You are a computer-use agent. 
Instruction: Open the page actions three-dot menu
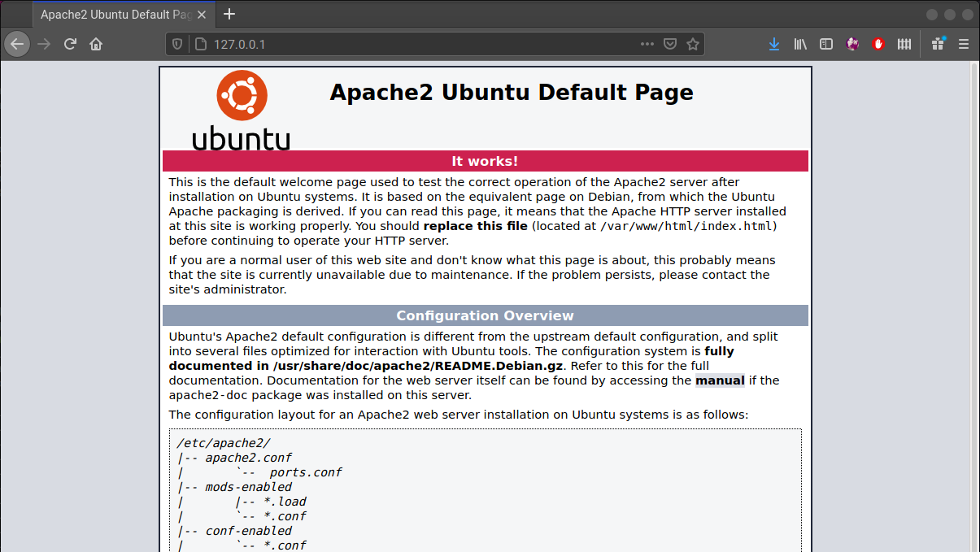pyautogui.click(x=647, y=44)
